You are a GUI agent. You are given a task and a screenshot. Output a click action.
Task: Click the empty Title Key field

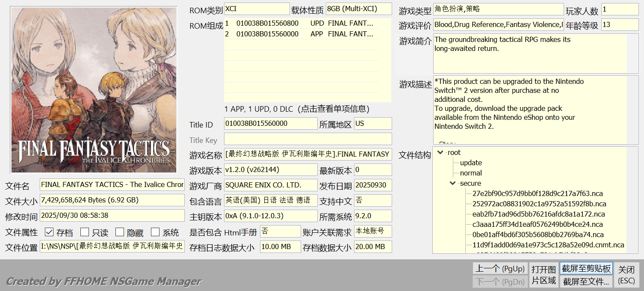coord(307,139)
